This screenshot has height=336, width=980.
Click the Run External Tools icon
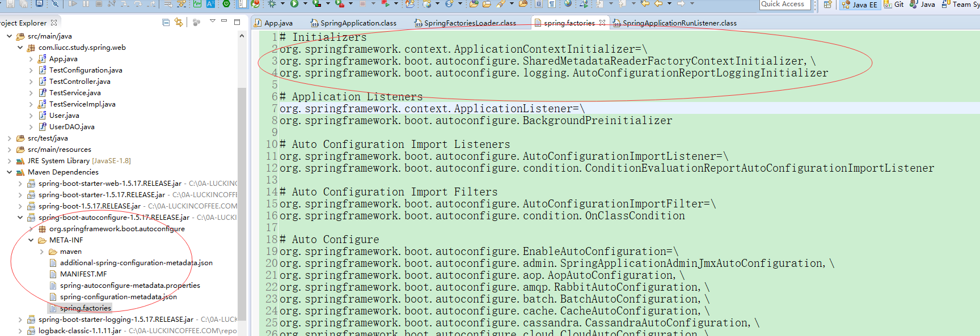click(x=339, y=3)
